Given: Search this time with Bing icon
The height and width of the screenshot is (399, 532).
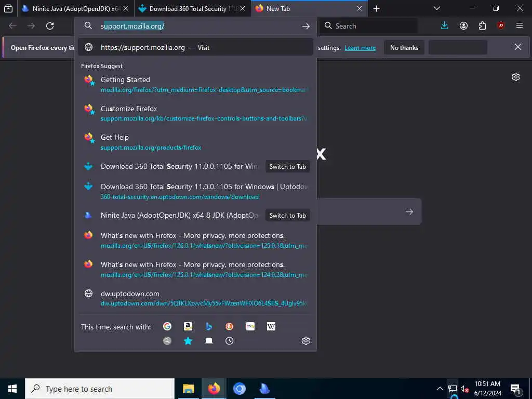Looking at the screenshot, I should 209,326.
